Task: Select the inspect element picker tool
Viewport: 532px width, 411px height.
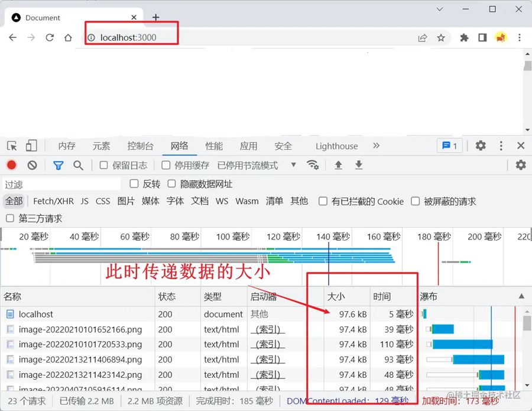Action: coord(12,146)
